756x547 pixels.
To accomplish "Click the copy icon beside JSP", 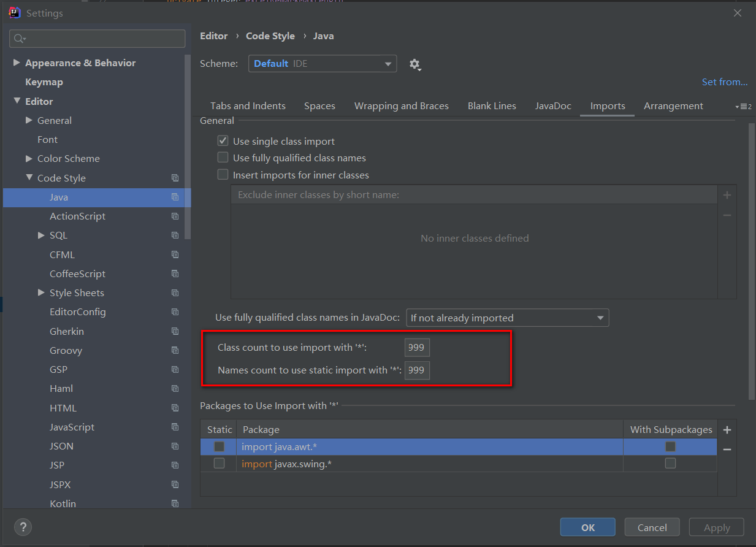I will 175,465.
